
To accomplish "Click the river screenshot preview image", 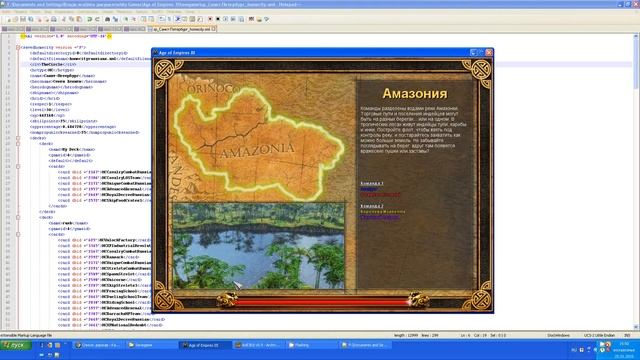I will (259, 246).
